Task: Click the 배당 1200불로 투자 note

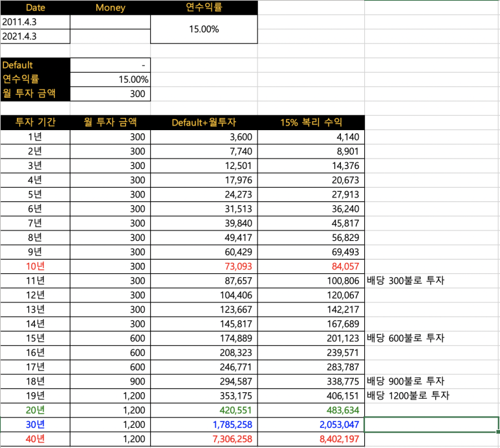Action: point(408,396)
